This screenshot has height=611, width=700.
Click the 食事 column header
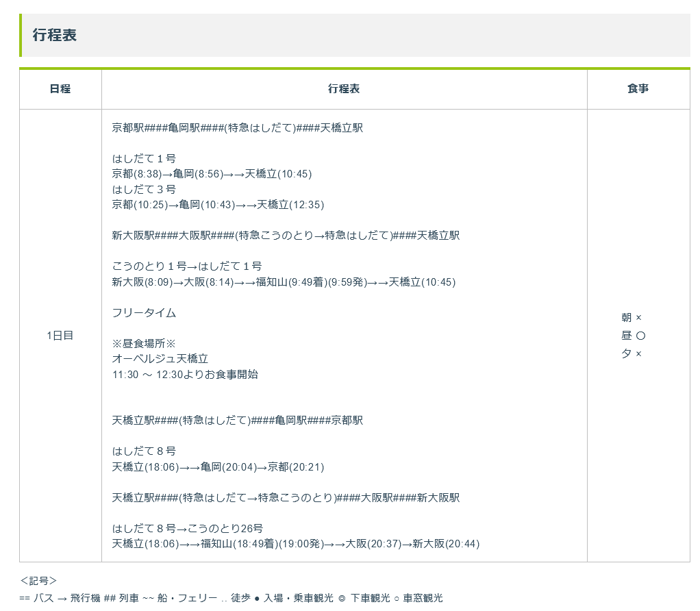coord(638,89)
